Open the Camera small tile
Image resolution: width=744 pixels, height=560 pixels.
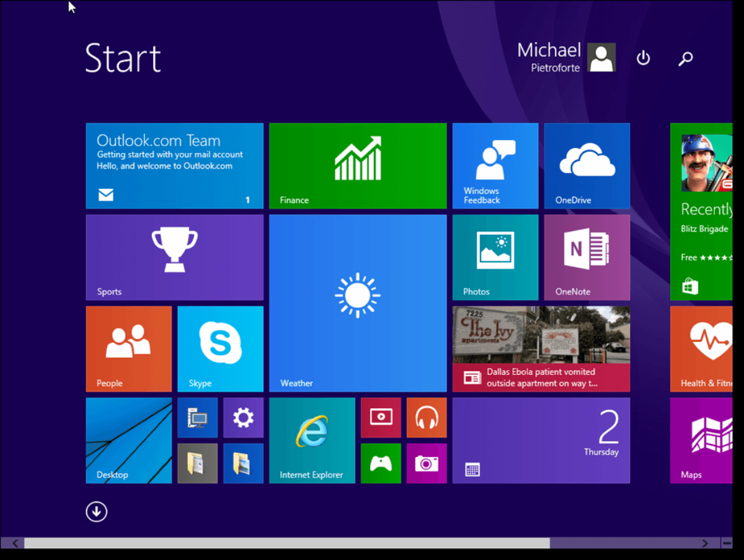point(427,463)
